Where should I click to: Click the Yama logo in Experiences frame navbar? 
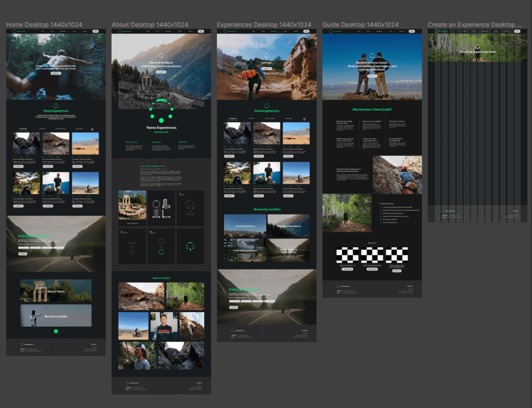click(225, 31)
